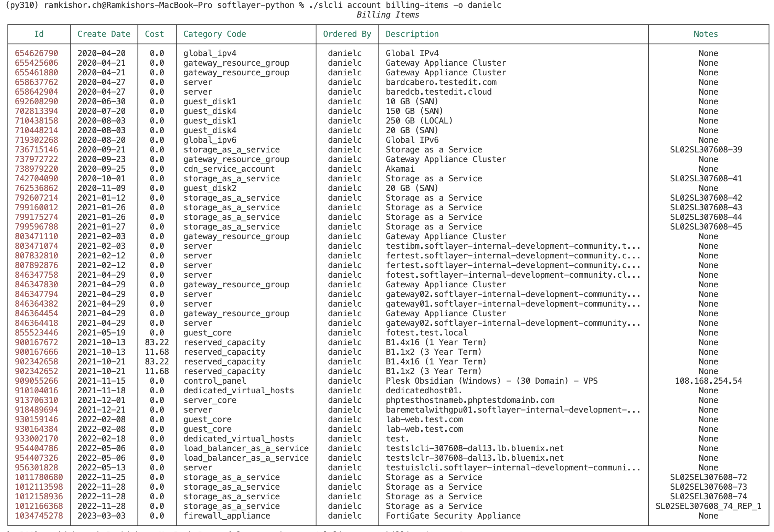Select billing item Id 807832810
The image size is (774, 532).
pos(36,256)
